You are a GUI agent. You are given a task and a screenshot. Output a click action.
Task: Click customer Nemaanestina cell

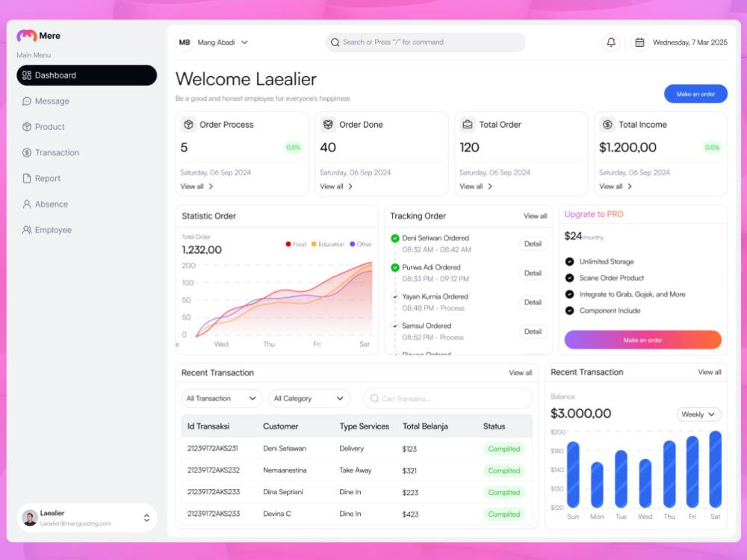(285, 470)
